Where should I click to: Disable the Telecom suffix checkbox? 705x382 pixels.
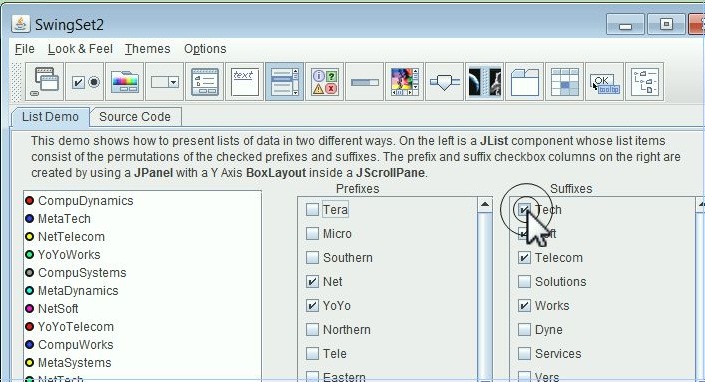coord(524,258)
